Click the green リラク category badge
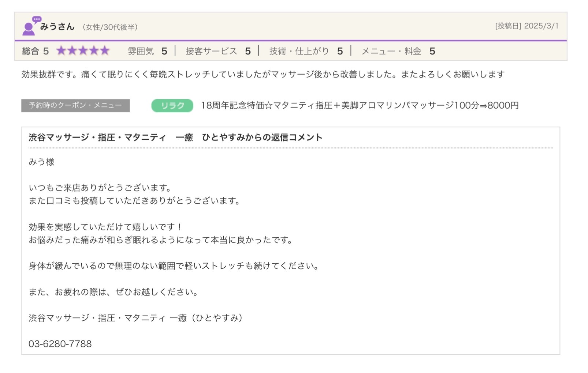Viewport: 588px width, 373px height. click(172, 105)
